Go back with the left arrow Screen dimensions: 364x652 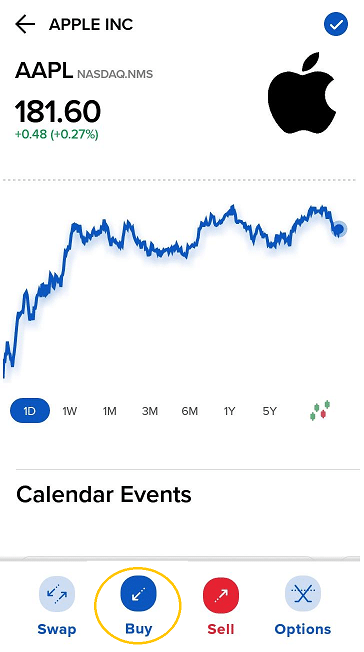tap(25, 25)
